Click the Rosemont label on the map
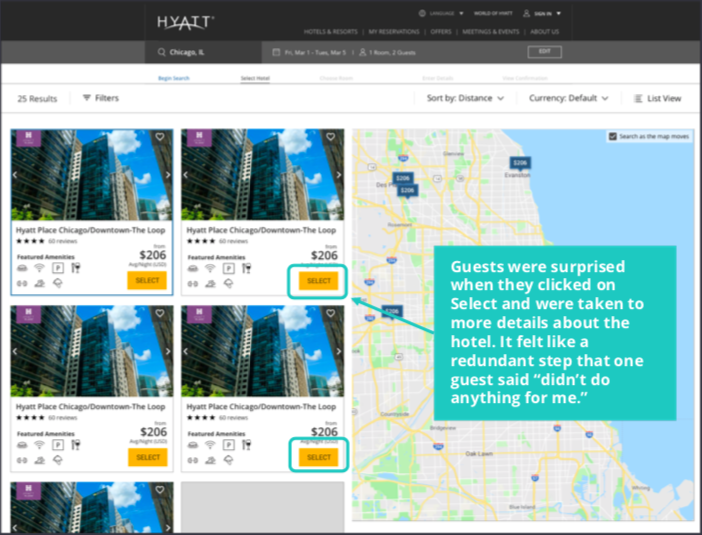Image resolution: width=702 pixels, height=535 pixels. (400, 225)
